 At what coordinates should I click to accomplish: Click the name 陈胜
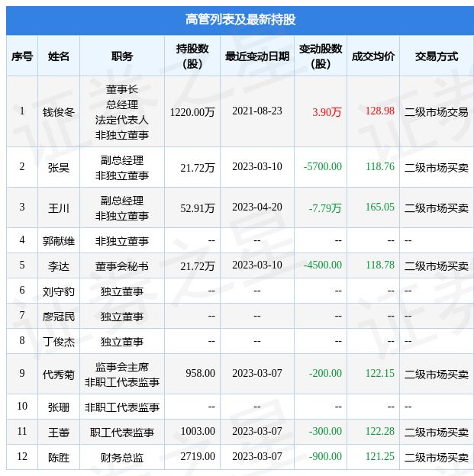(x=59, y=458)
